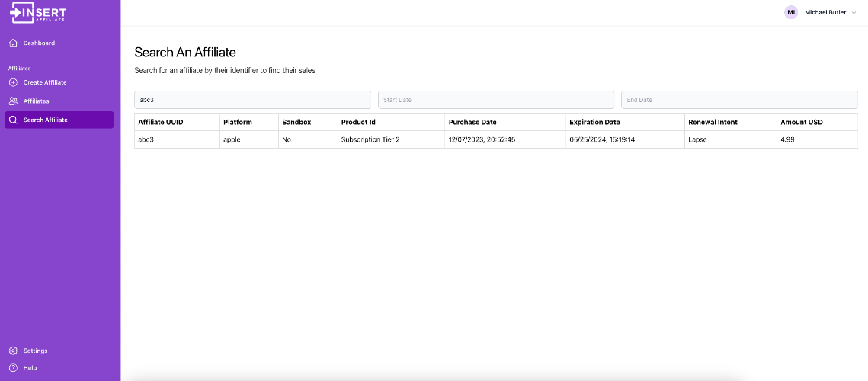
Task: Open the Start Date picker field
Action: 496,100
